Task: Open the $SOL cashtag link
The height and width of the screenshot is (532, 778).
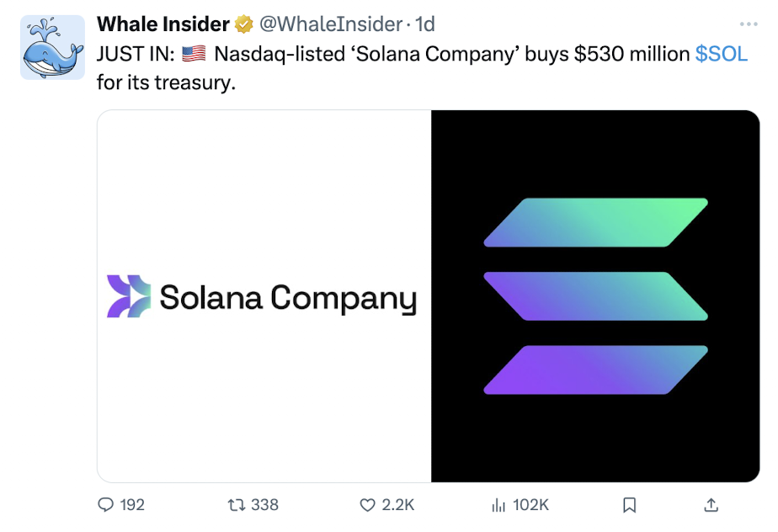Action: pyautogui.click(x=721, y=54)
